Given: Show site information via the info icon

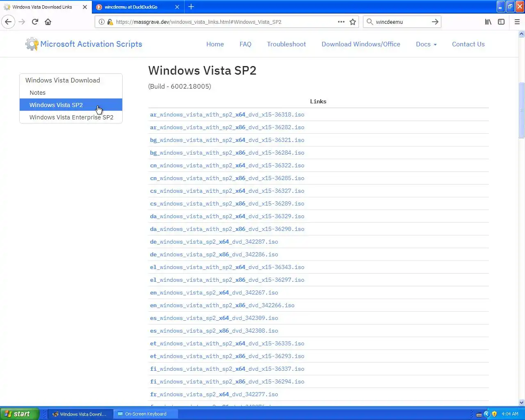Looking at the screenshot, I should click(x=102, y=22).
